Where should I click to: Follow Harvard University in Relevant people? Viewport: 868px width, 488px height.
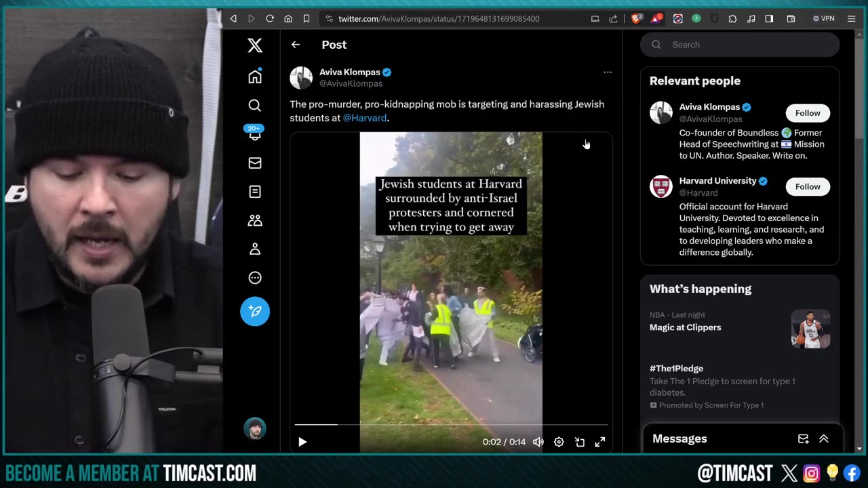click(808, 187)
